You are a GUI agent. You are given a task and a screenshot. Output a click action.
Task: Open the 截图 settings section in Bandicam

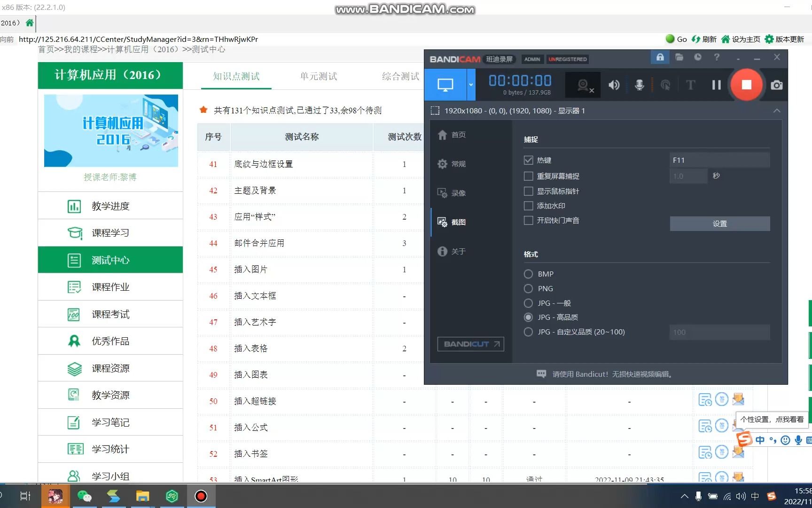[452, 222]
